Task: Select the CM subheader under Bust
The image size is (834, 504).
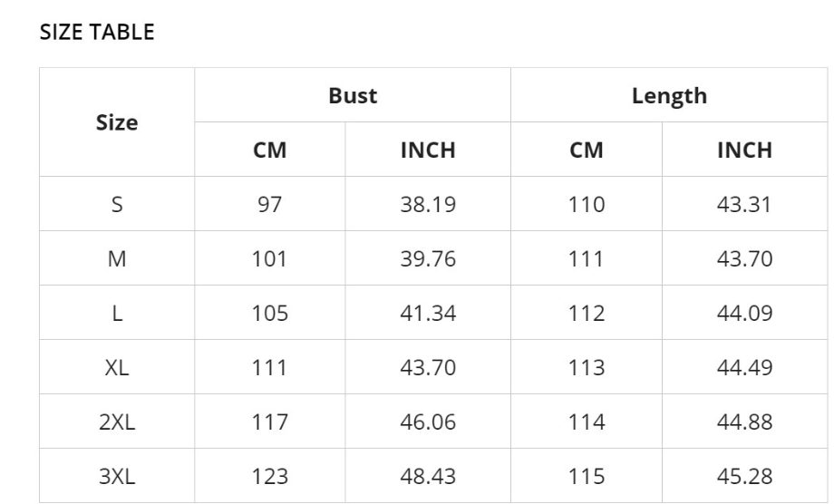Action: pyautogui.click(x=269, y=150)
